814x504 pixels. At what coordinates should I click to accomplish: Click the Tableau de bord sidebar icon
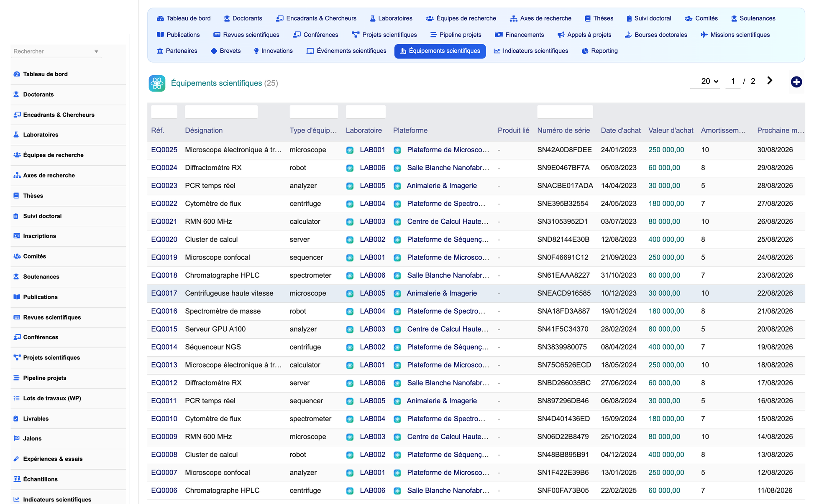pos(17,74)
